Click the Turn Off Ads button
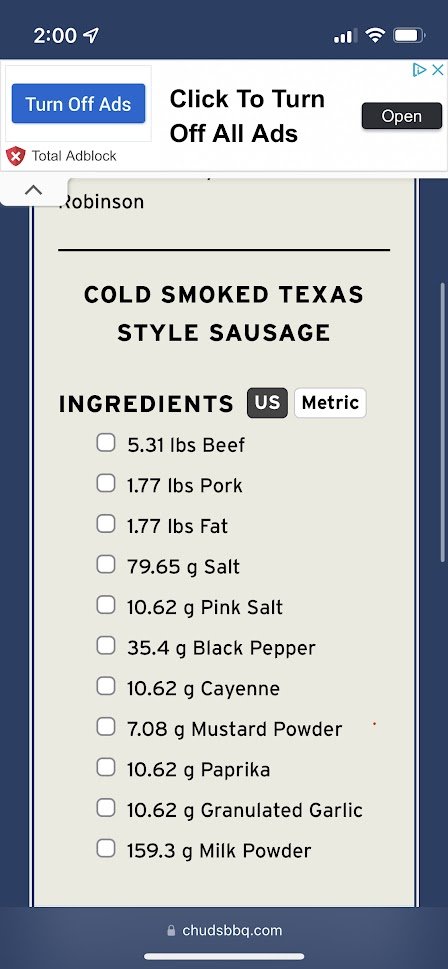This screenshot has height=969, width=448. point(78,104)
